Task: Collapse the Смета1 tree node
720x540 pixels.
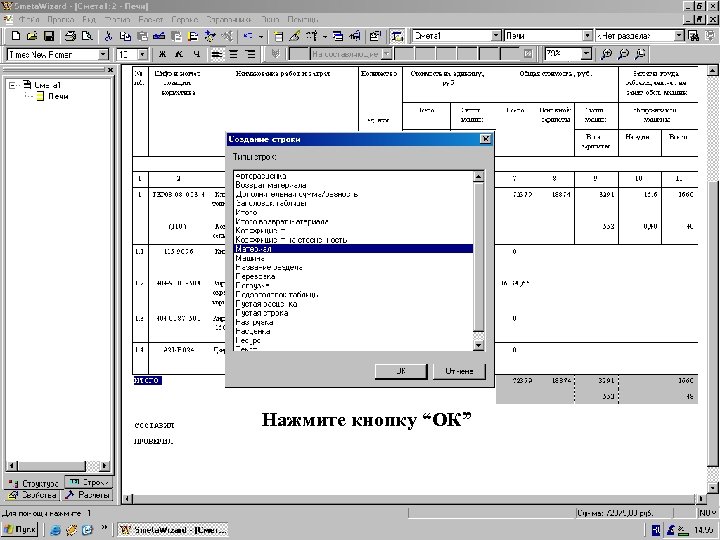Action: coord(12,85)
